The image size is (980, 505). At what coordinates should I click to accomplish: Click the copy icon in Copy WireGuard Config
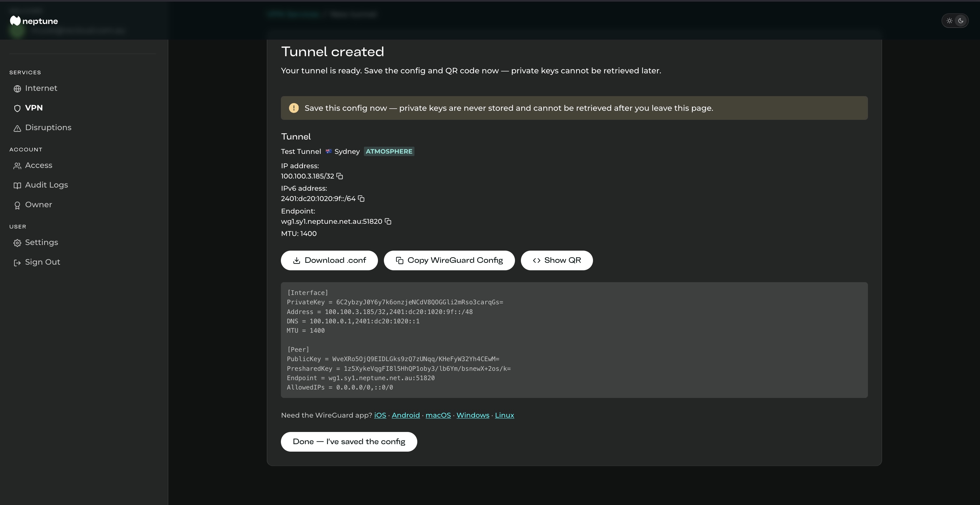click(x=399, y=260)
